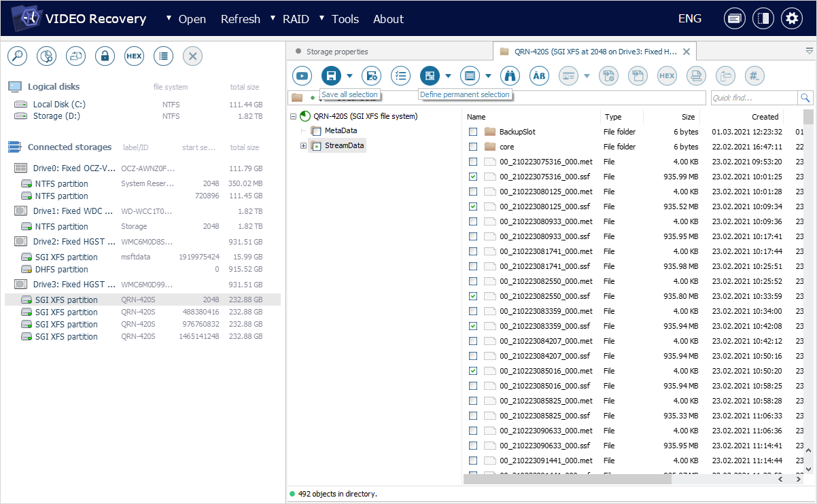Open the video preview play icon
Screen dimensions: 817x504
pos(302,75)
